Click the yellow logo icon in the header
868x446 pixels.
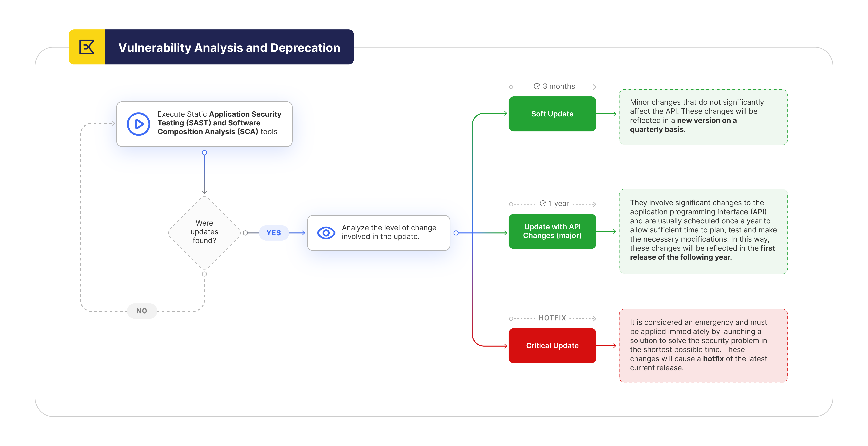(x=87, y=47)
